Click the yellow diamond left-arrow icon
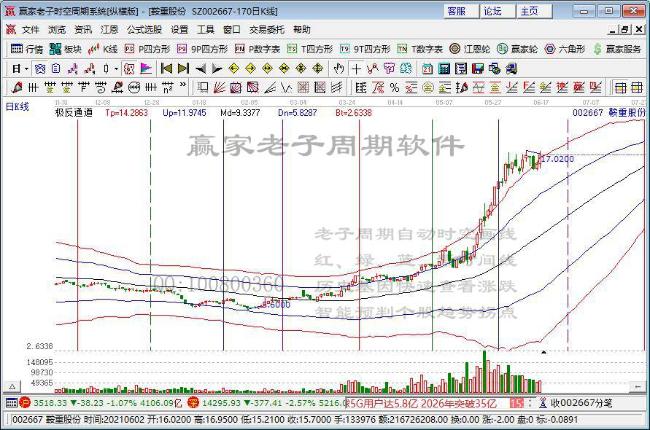Screen dimensions: 650x430 click(234, 68)
